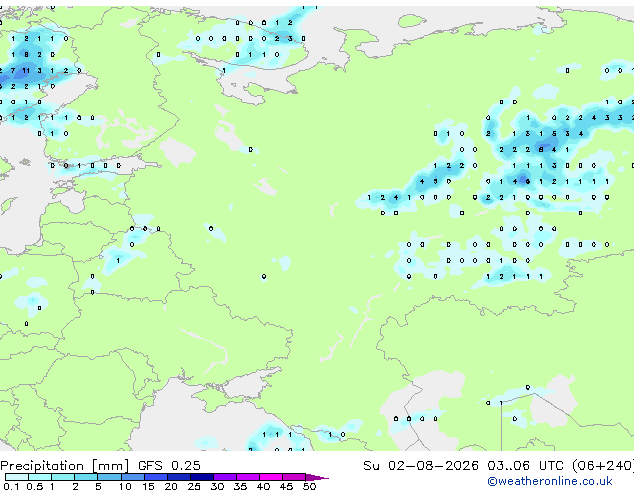Pick the 15–20 mm legend swatch
This screenshot has width=634, height=490.
click(156, 477)
